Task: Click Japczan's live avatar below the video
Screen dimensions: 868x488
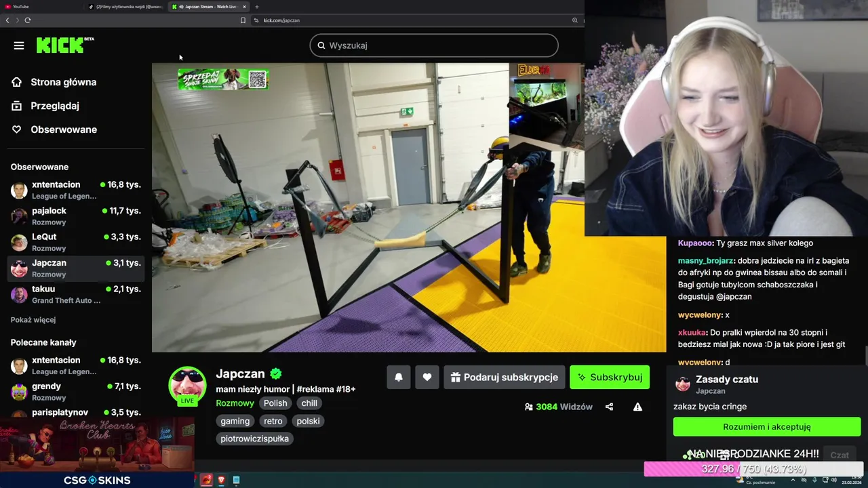Action: pyautogui.click(x=187, y=386)
